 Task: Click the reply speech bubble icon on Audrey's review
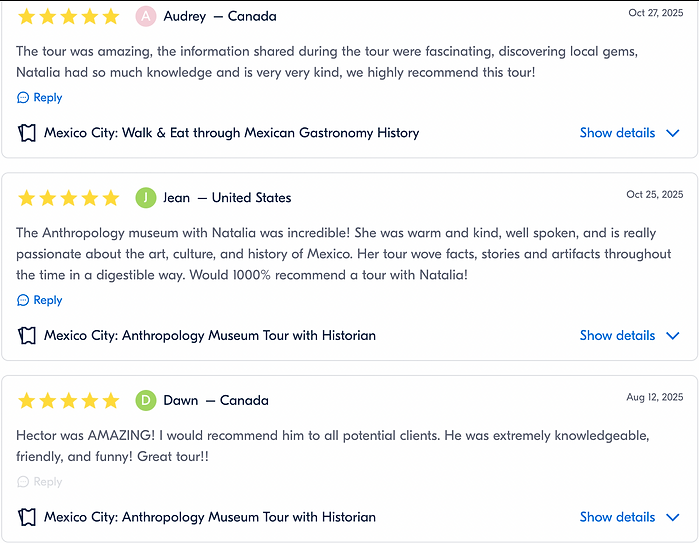tap(23, 98)
